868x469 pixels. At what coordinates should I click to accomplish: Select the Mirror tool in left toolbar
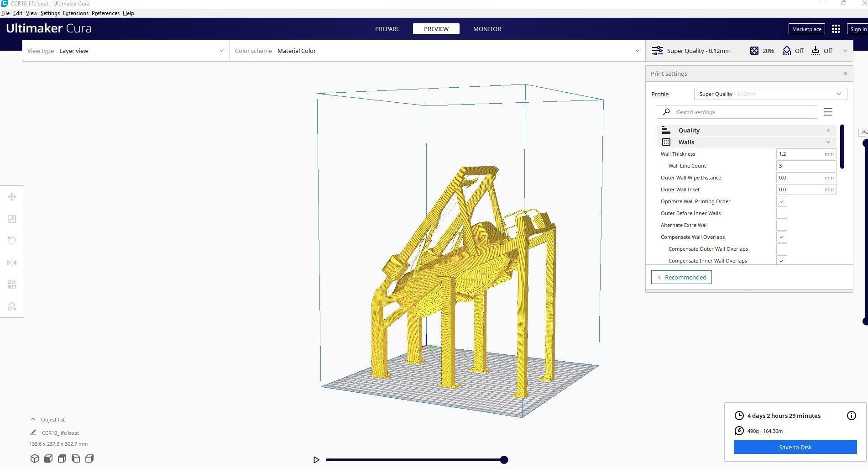tap(12, 263)
